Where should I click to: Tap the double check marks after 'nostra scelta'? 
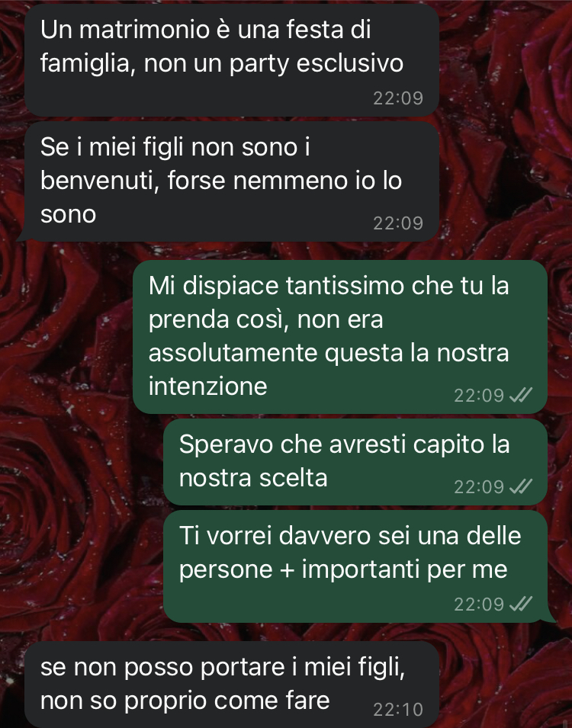(x=520, y=486)
